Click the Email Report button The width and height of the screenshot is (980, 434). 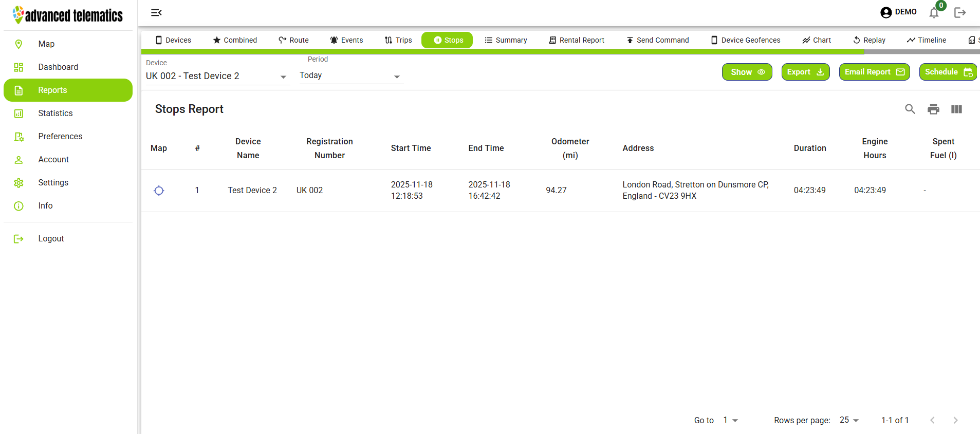874,72
